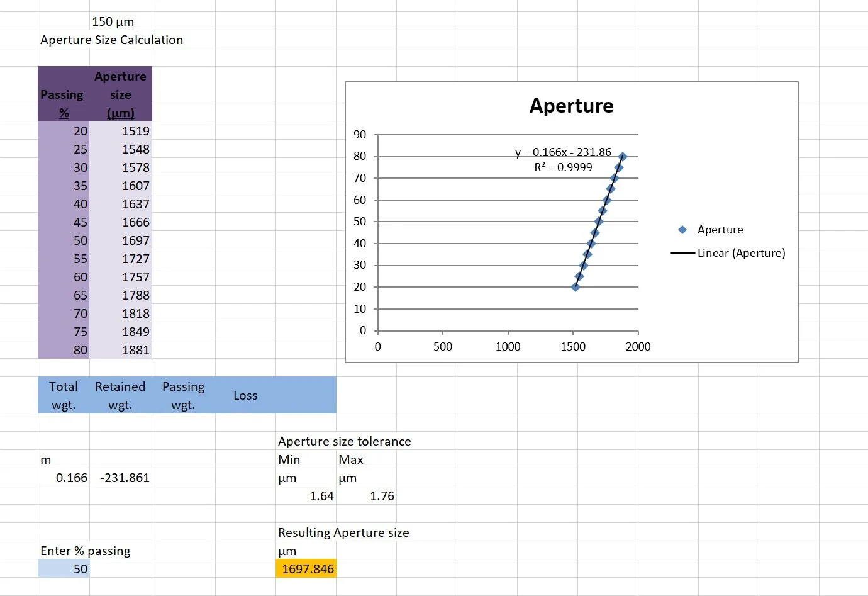Click passing percent 40 cell in table
Screen dimensions: 868x596
click(64, 204)
